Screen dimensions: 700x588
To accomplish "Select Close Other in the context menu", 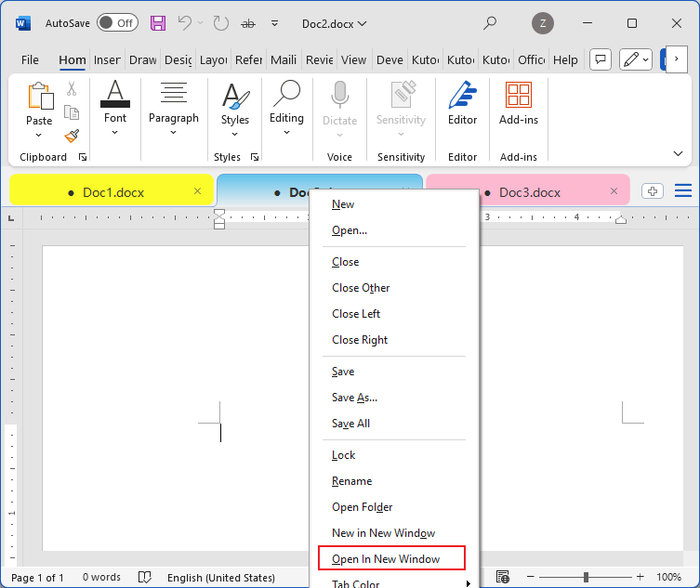I will 361,288.
